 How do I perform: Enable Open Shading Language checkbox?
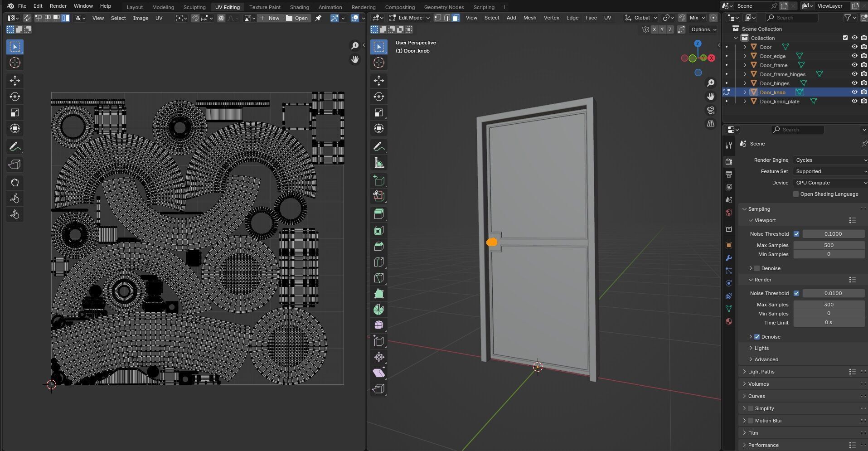[x=796, y=194]
